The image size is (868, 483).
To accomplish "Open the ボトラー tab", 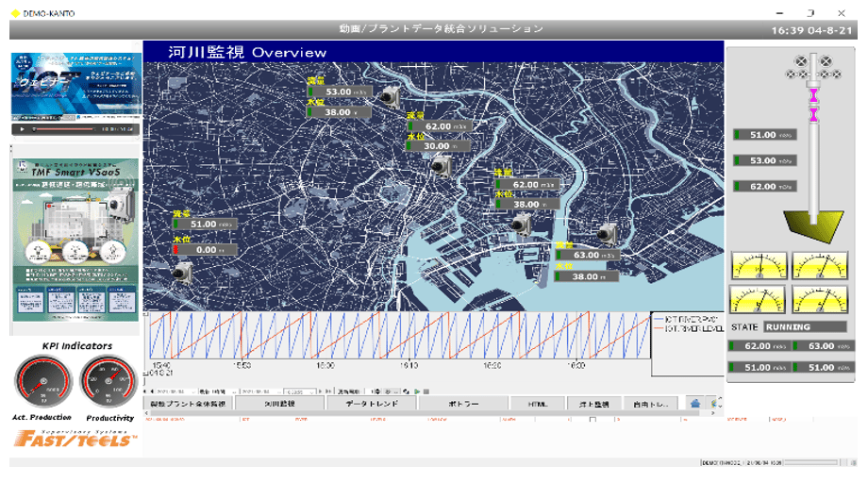I will pyautogui.click(x=464, y=404).
